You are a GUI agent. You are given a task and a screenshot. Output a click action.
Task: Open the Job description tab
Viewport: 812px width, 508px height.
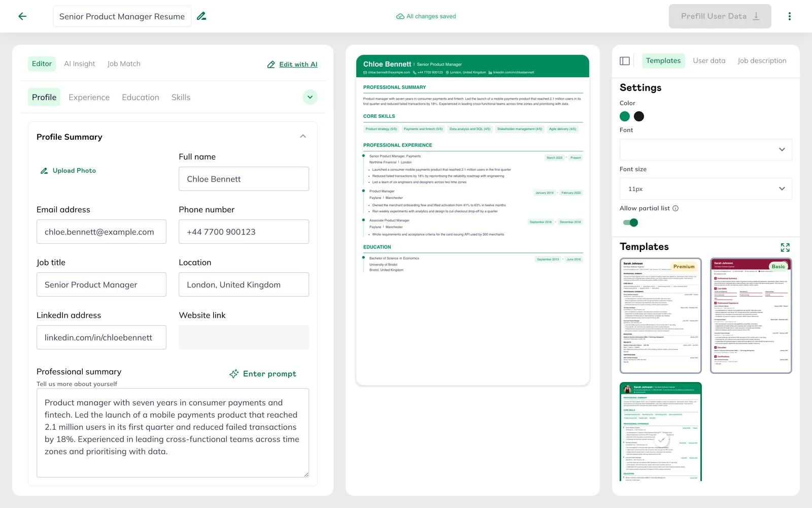[762, 60]
